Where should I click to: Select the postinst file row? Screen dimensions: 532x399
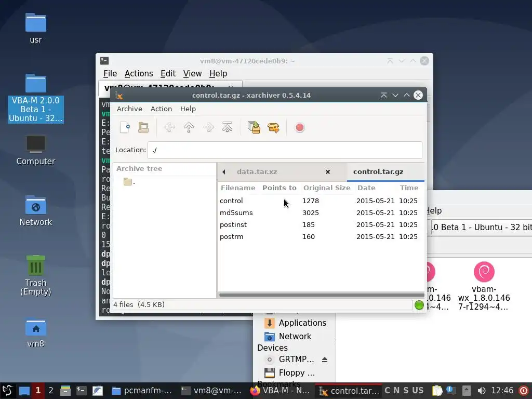click(321, 224)
